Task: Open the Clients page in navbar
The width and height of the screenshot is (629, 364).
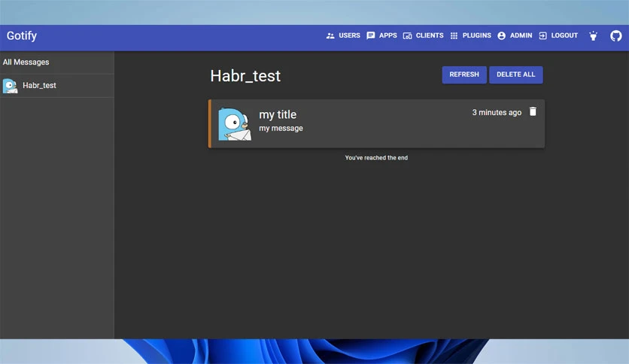Action: [423, 35]
